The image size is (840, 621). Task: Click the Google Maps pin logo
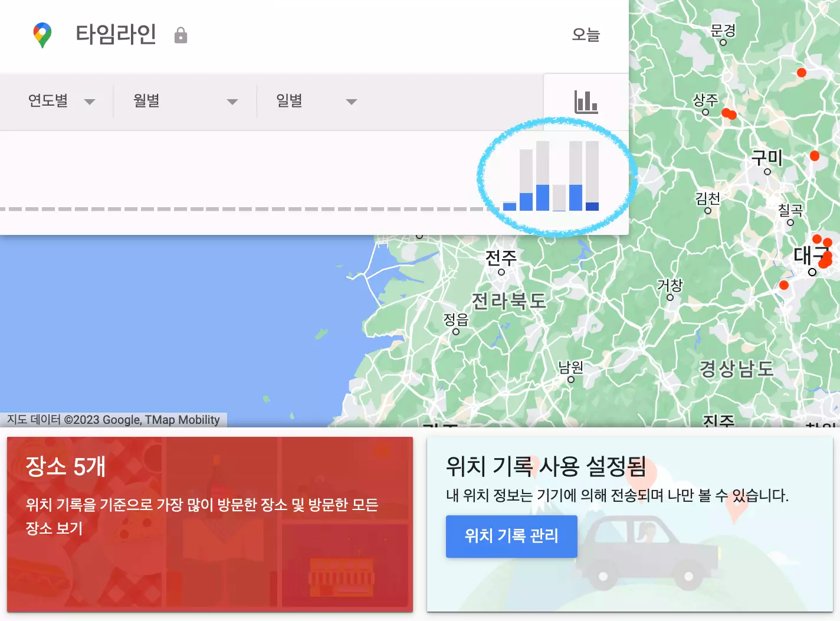click(42, 34)
